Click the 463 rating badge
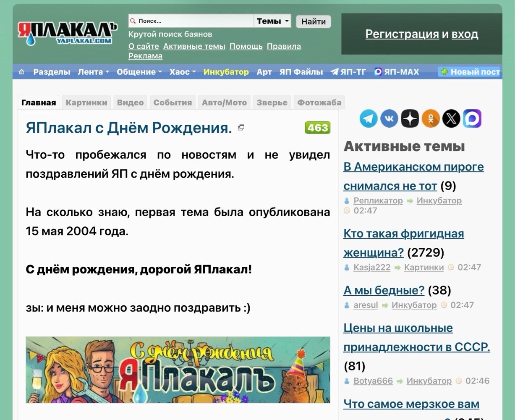This screenshot has height=420, width=515. point(318,128)
